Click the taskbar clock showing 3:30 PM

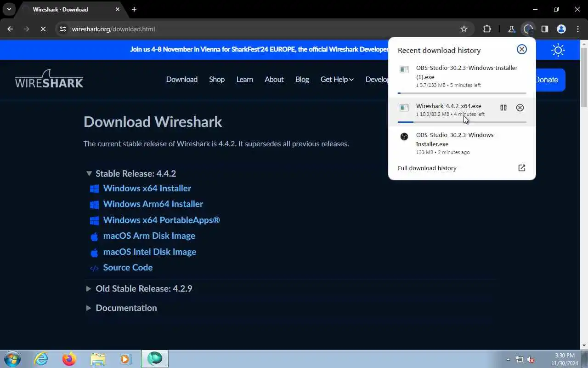pyautogui.click(x=565, y=359)
